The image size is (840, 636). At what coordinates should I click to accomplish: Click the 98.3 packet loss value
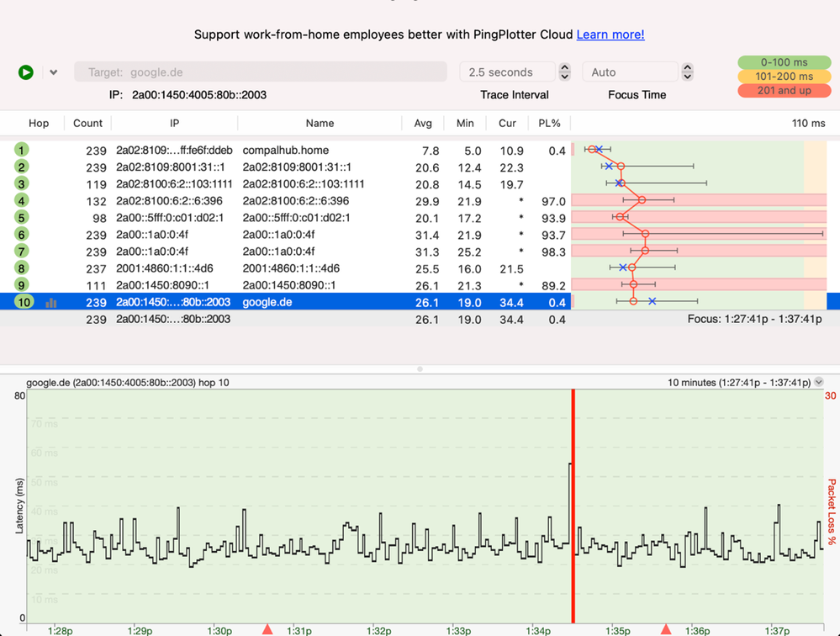coord(553,252)
